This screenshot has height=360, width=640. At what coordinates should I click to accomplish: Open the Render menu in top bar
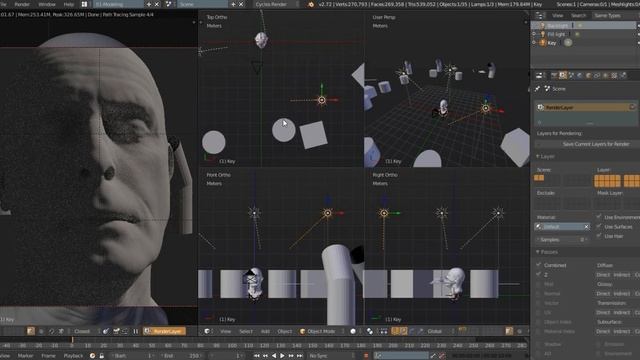(x=22, y=4)
